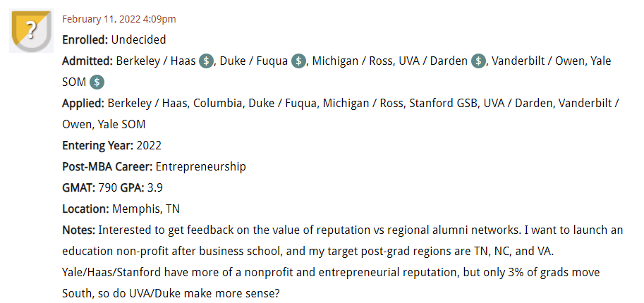
Task: Click the Entrepreneurship career value
Action: tap(201, 167)
